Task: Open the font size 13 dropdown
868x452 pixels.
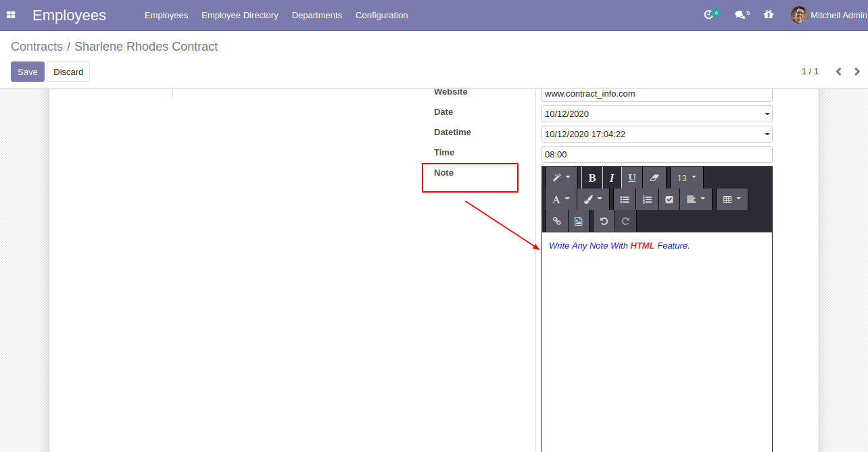Action: click(x=687, y=178)
